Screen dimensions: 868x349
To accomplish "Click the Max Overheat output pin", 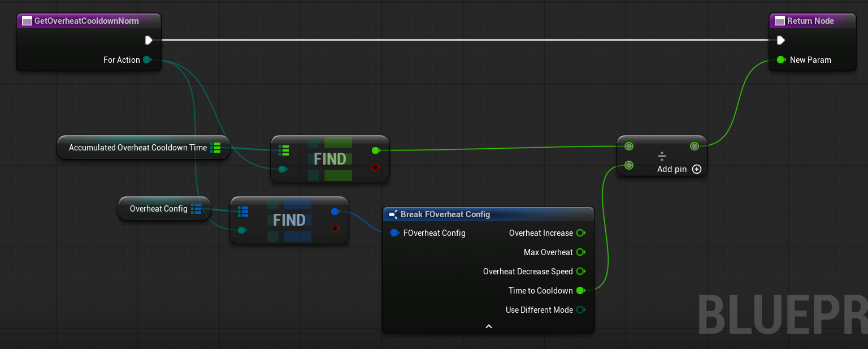I will coord(580,252).
